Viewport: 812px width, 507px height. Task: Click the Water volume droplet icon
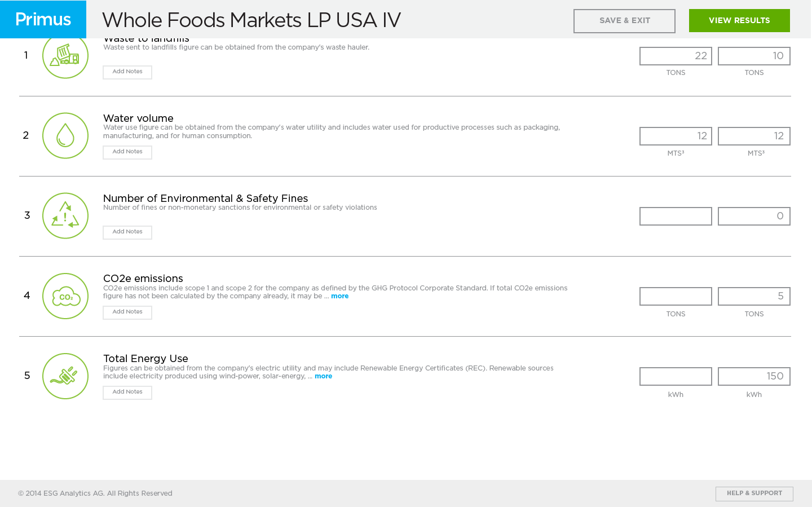pyautogui.click(x=65, y=136)
